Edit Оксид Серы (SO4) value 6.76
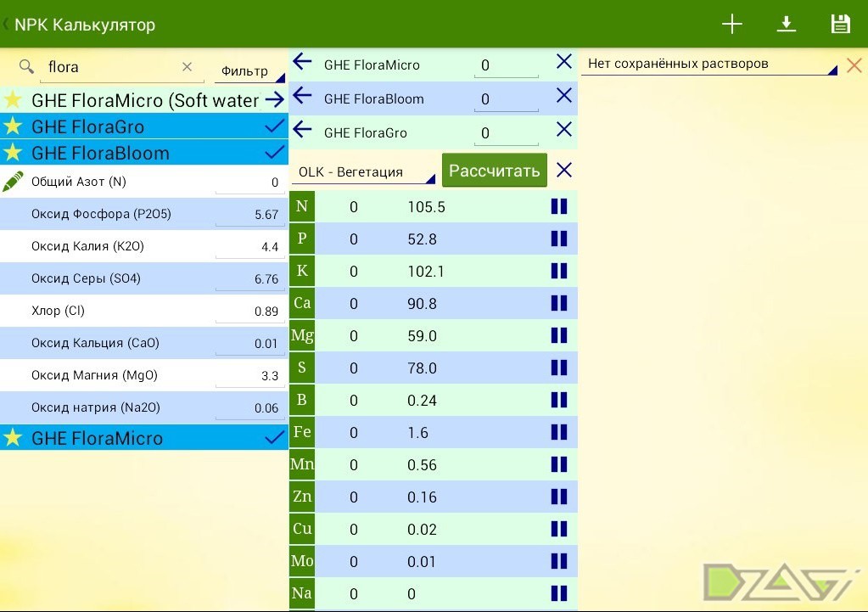The width and height of the screenshot is (868, 612). 249,278
